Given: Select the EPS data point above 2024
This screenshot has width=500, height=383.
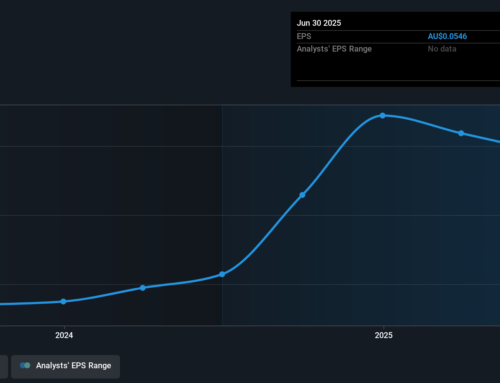Looking at the screenshot, I should point(63,301).
